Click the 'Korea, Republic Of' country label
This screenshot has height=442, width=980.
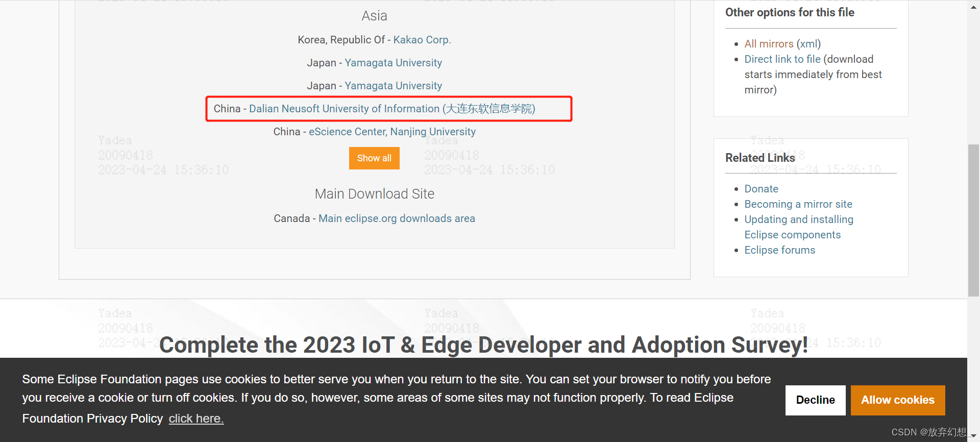[x=341, y=40]
